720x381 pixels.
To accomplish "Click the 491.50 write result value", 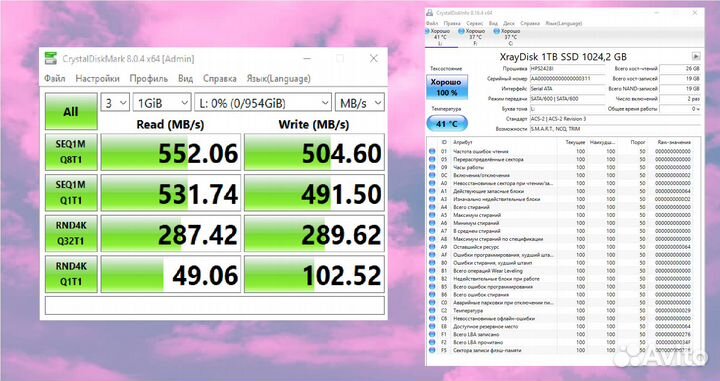I will click(341, 194).
